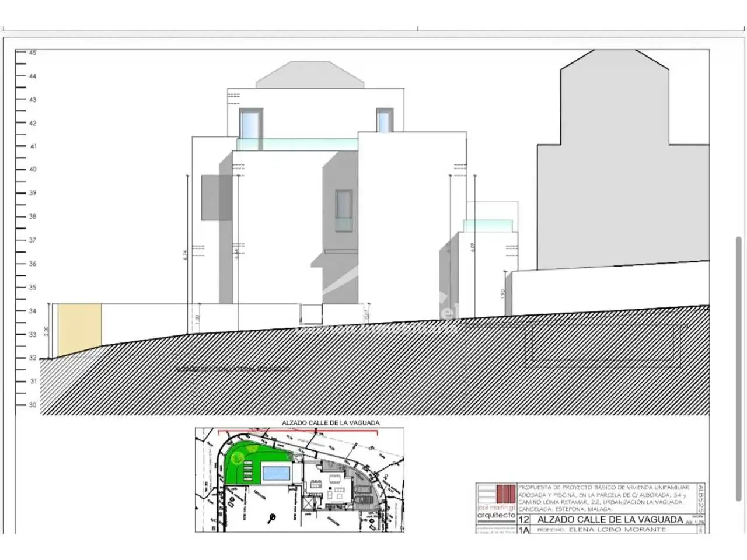Screen dimensions: 747x560
Task: Click elevation scale mark '34'
Action: 33,311
